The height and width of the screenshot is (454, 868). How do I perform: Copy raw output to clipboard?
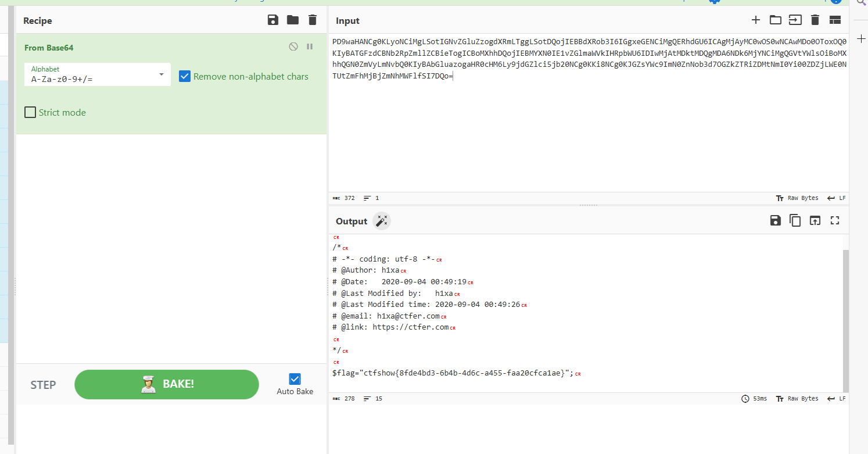(x=795, y=220)
